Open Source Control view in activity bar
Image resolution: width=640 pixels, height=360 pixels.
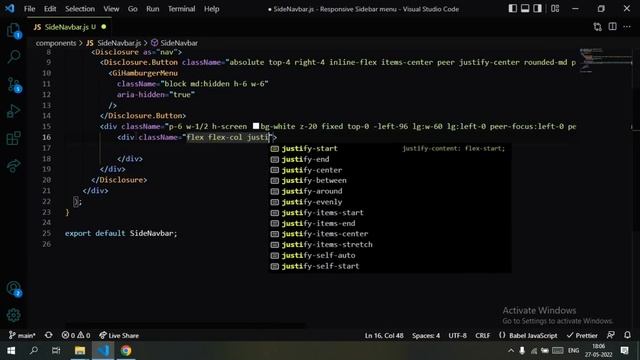pos(13,84)
